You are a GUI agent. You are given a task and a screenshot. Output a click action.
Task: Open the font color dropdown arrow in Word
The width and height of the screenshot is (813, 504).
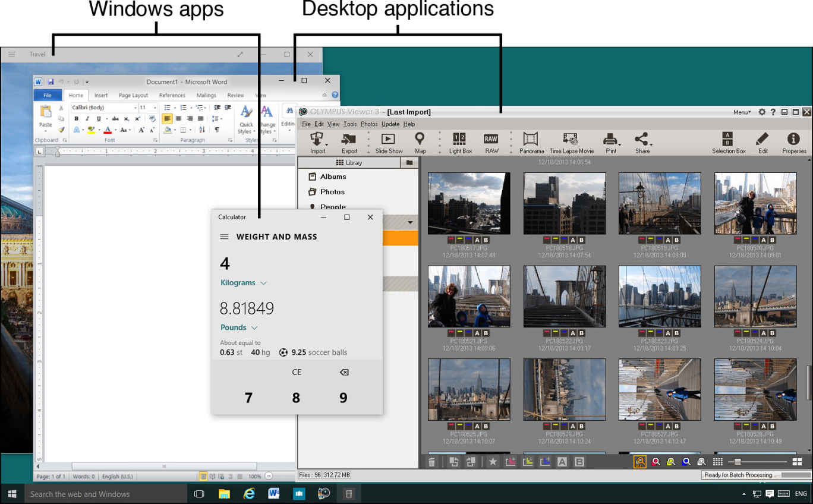115,130
